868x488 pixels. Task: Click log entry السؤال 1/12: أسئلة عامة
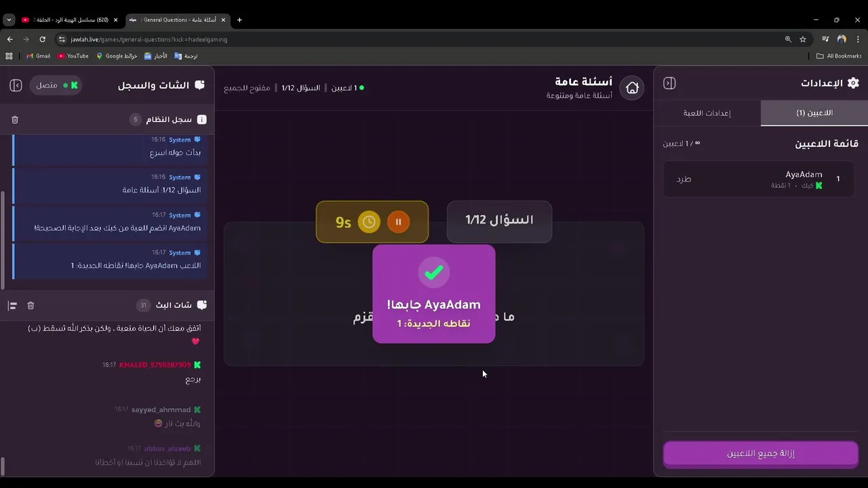pyautogui.click(x=109, y=184)
